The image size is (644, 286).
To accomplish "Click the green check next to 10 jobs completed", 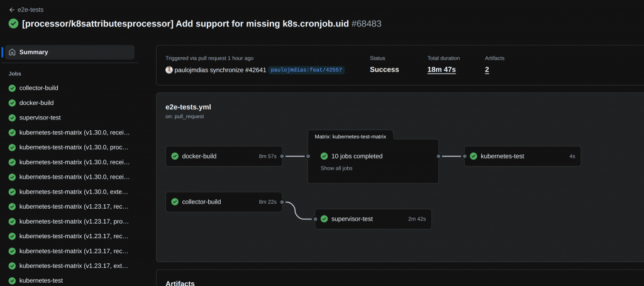I will click(x=324, y=156).
